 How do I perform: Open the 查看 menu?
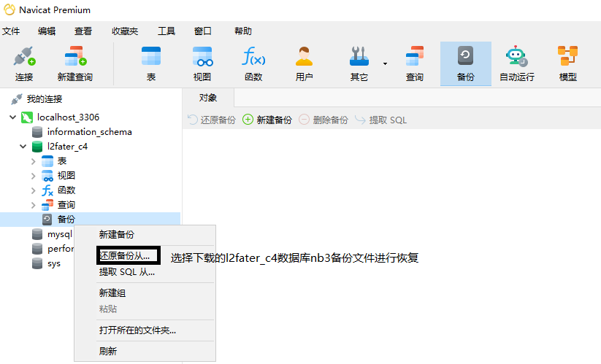83,31
